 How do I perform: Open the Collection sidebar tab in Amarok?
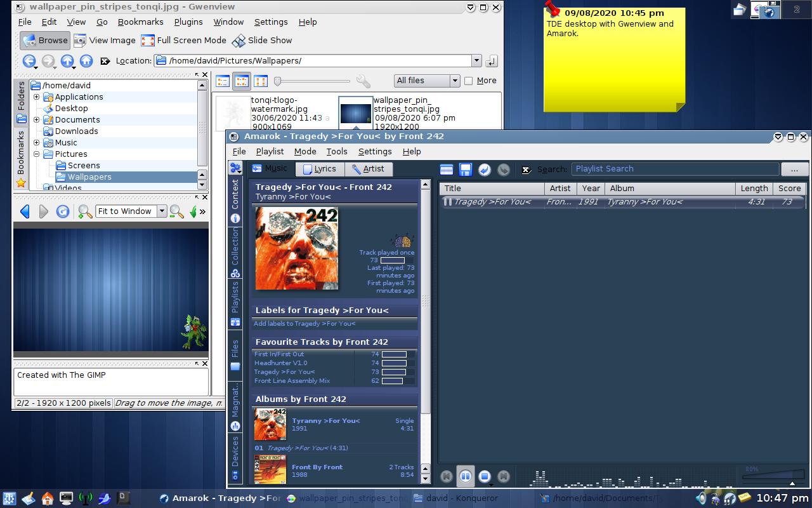click(235, 253)
